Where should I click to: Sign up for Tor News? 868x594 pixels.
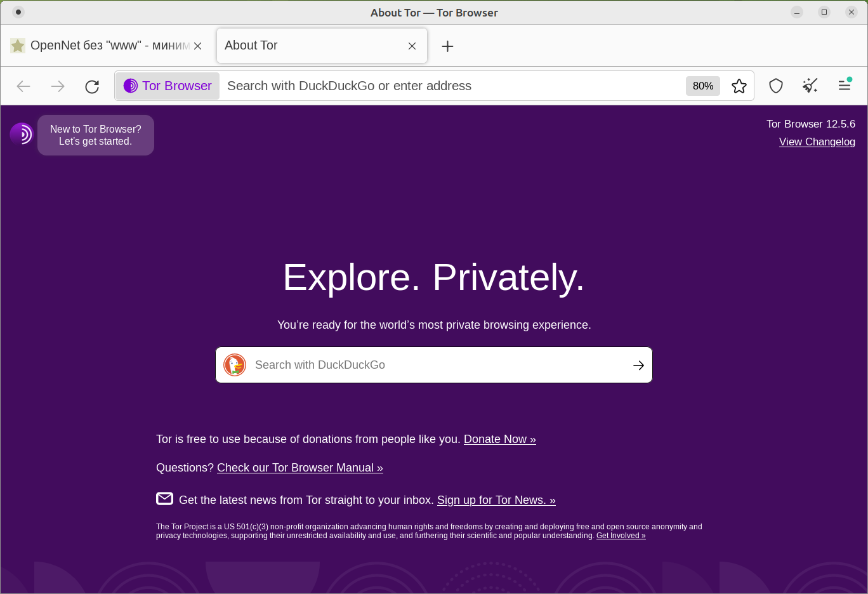coord(496,500)
